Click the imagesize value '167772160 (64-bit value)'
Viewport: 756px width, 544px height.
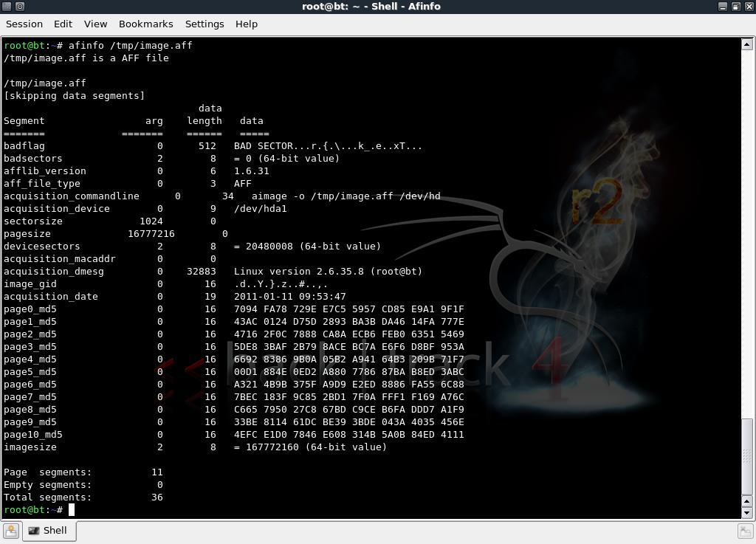point(316,447)
